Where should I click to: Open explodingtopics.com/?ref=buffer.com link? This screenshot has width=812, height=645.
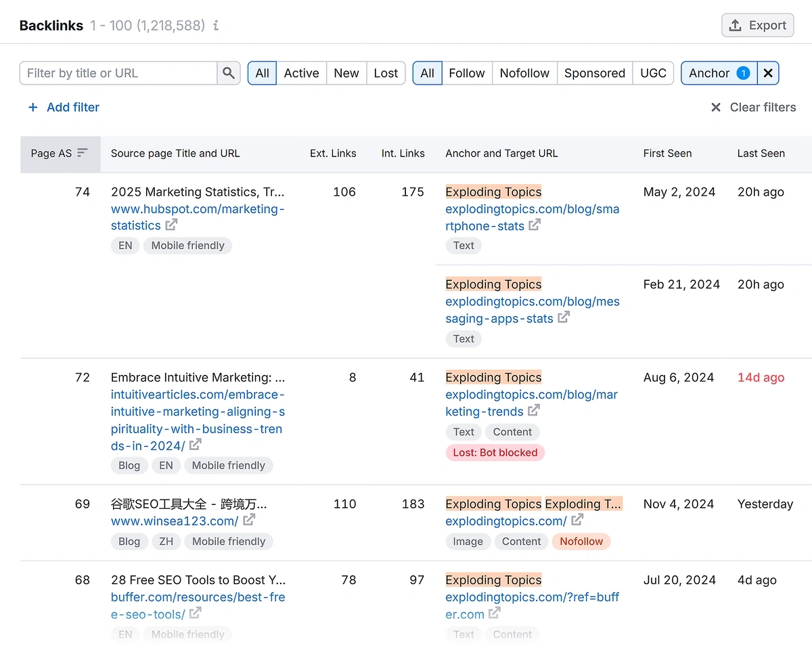(532, 606)
